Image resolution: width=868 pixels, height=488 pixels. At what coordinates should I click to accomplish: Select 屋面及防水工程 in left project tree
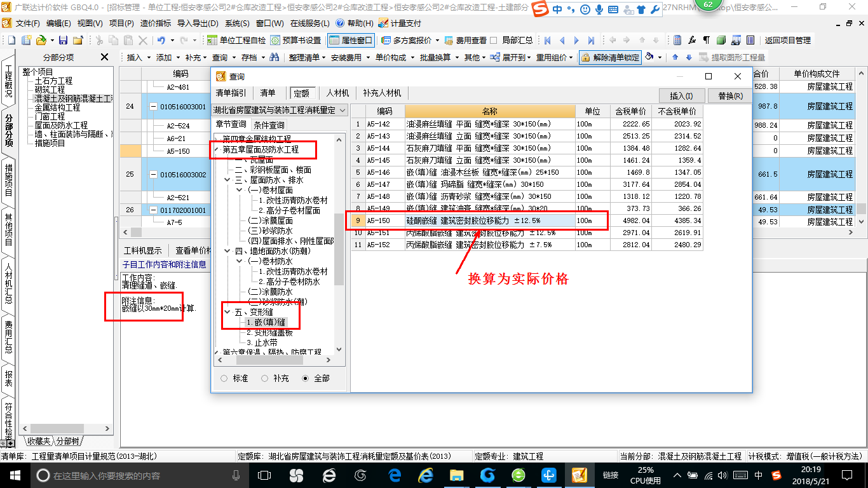pyautogui.click(x=61, y=126)
